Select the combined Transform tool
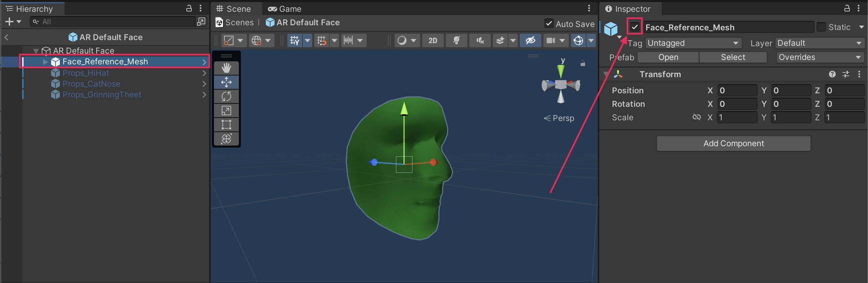 [226, 138]
